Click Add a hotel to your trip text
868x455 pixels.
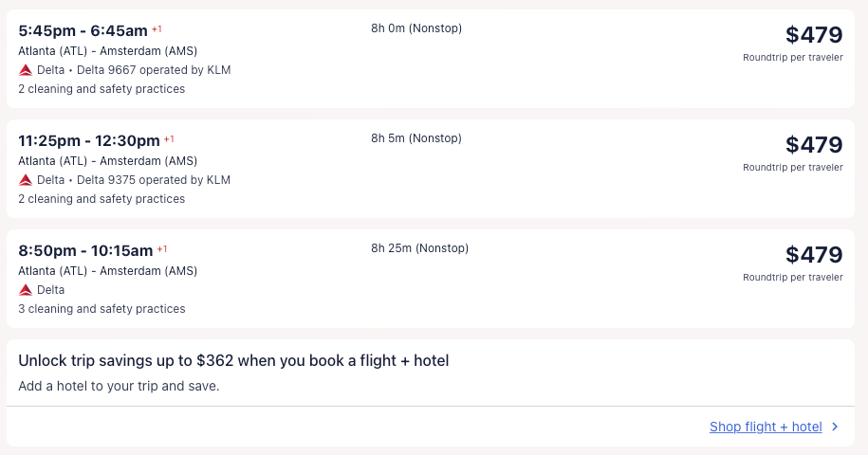(x=119, y=387)
